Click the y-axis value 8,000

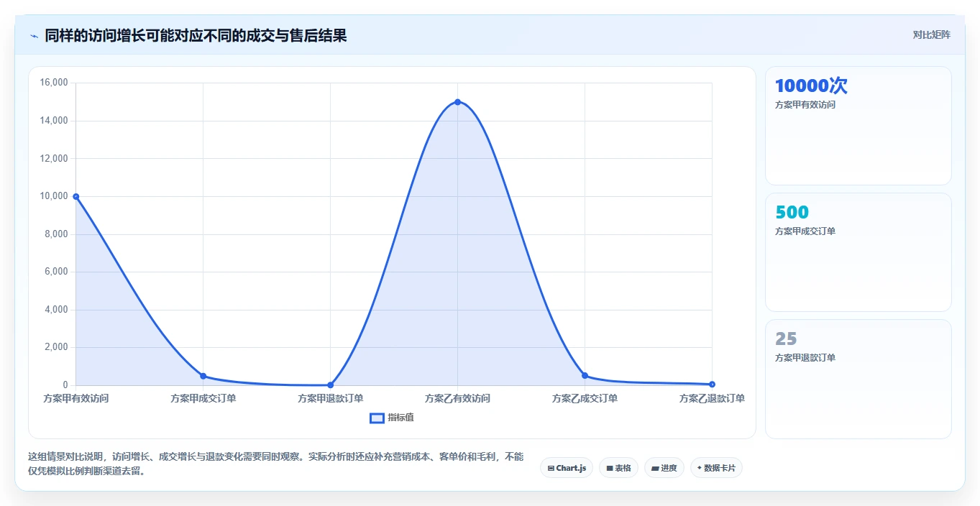pyautogui.click(x=56, y=234)
